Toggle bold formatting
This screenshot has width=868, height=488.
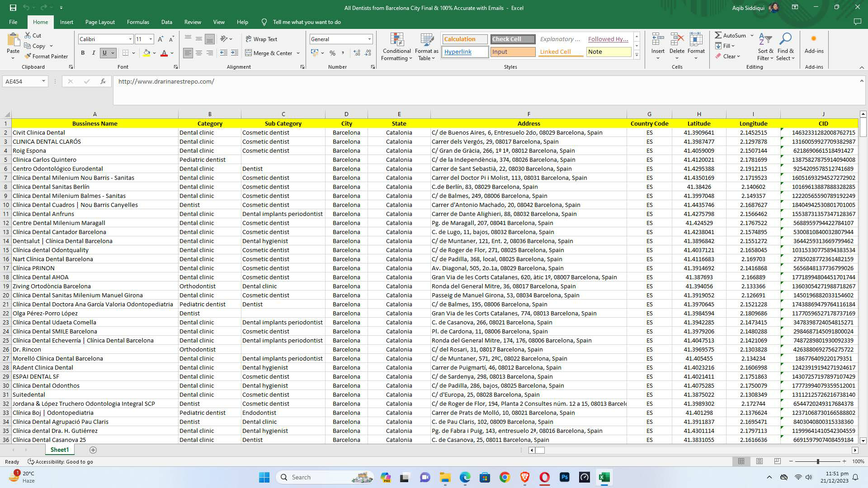tap(83, 53)
